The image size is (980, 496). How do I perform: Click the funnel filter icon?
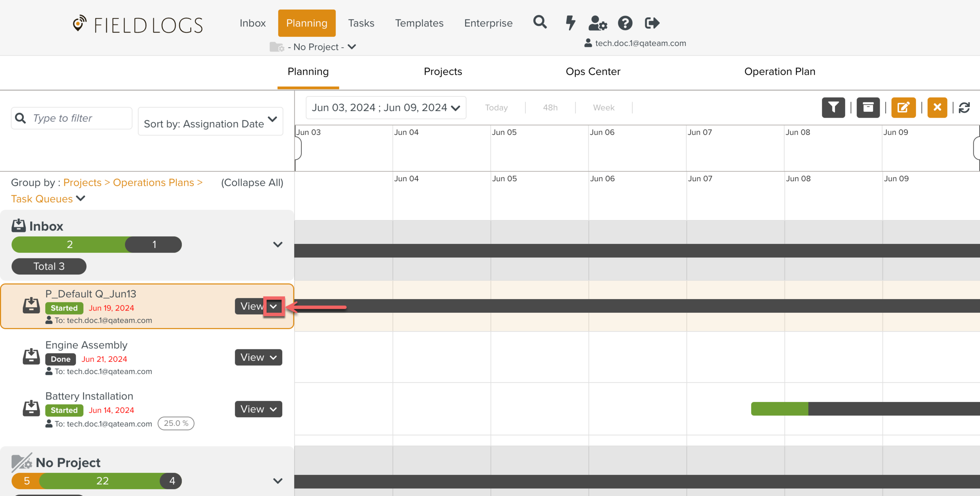pyautogui.click(x=833, y=107)
